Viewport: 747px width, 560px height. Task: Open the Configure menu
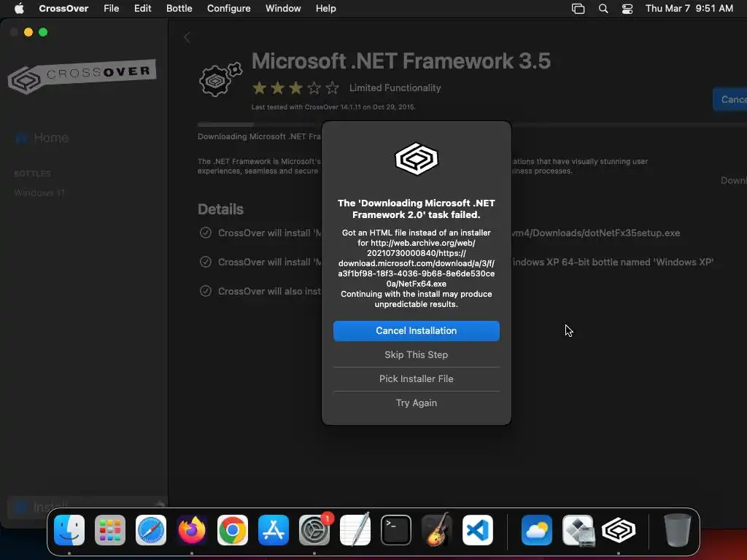228,8
